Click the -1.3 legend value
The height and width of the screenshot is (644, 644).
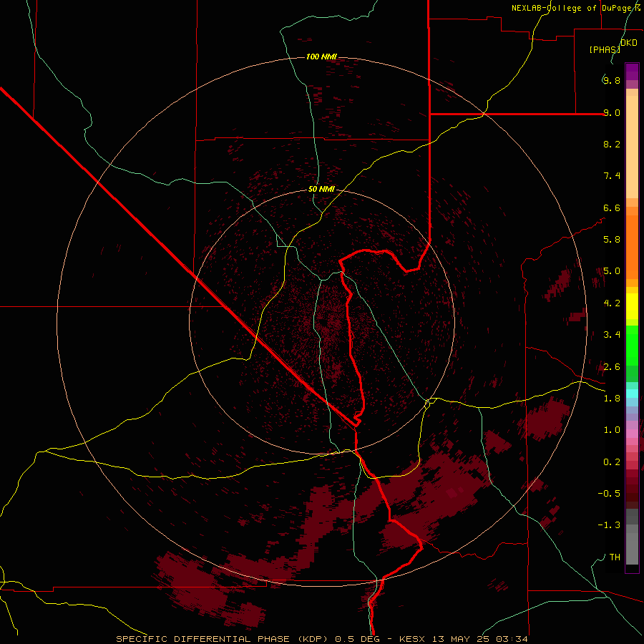[609, 525]
